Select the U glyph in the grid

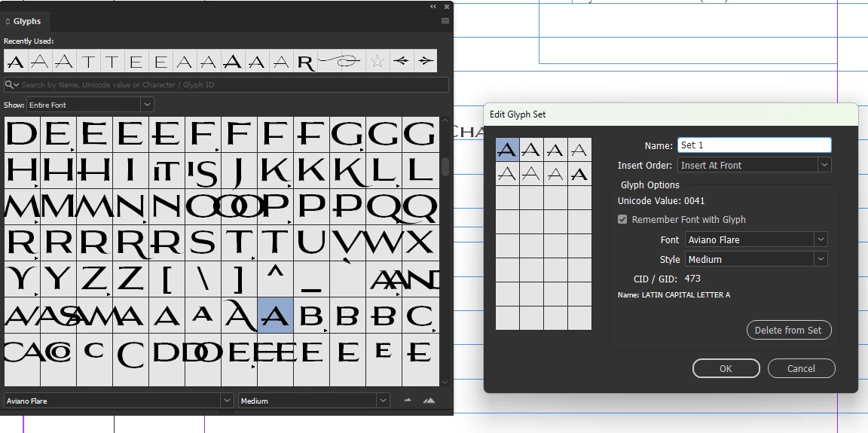tap(312, 242)
